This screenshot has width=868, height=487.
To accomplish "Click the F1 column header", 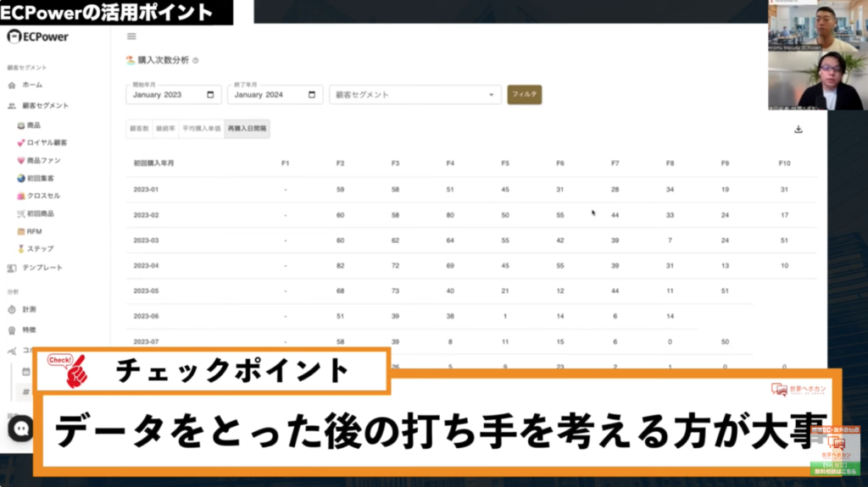I will tap(285, 163).
